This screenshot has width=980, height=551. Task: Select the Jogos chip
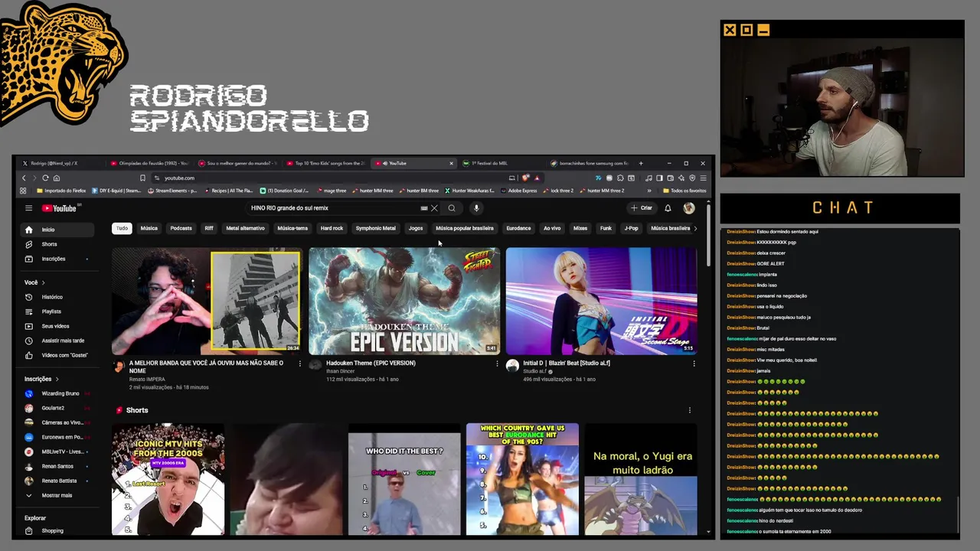[x=416, y=228]
